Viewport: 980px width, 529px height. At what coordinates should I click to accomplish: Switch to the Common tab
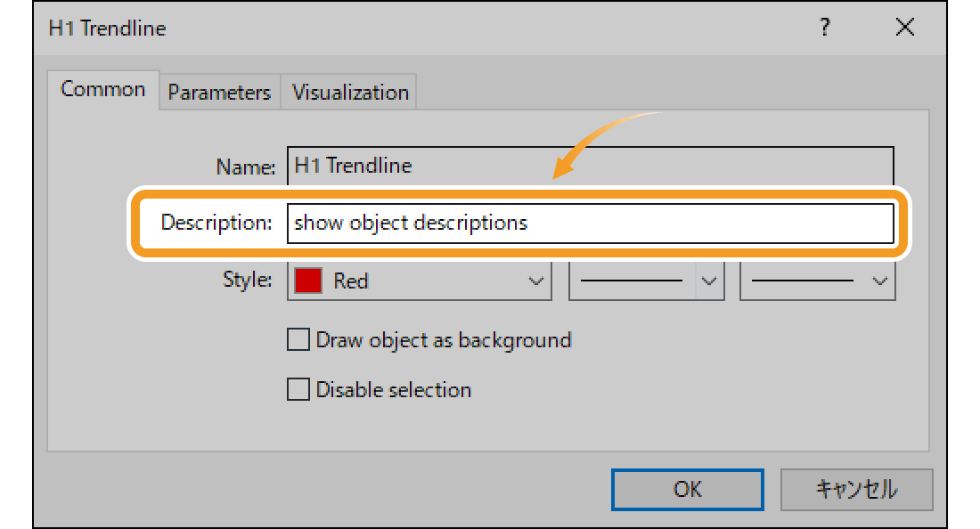click(x=103, y=90)
